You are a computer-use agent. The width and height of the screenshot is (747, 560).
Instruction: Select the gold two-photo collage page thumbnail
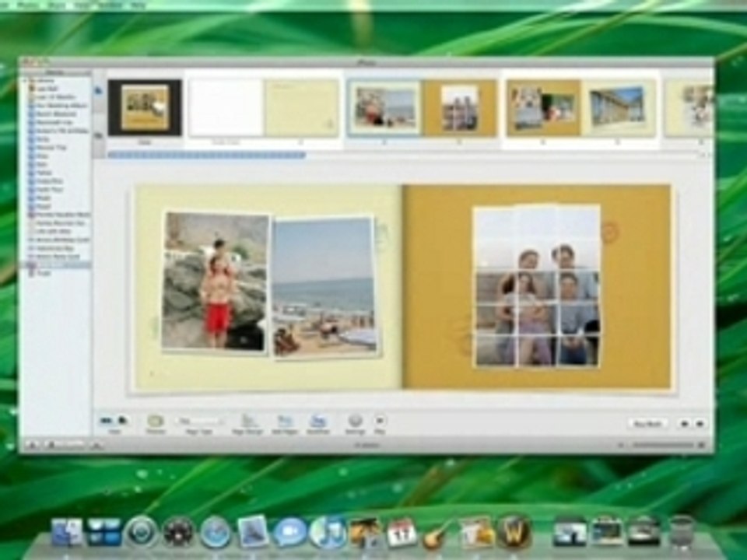click(544, 107)
